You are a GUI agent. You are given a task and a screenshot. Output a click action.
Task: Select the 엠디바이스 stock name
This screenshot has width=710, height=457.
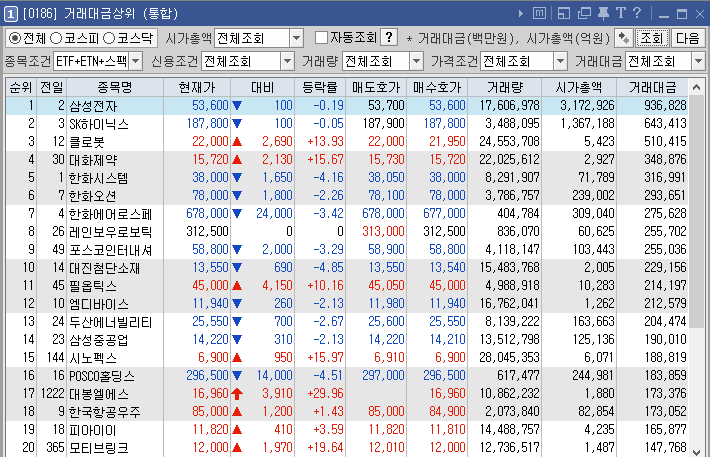99,304
